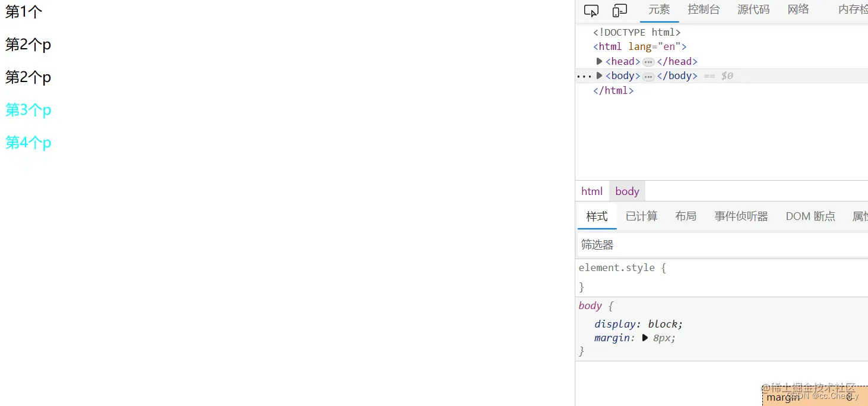868x406 pixels.
Task: Click the cyan 第3个p paragraph
Action: [x=28, y=109]
